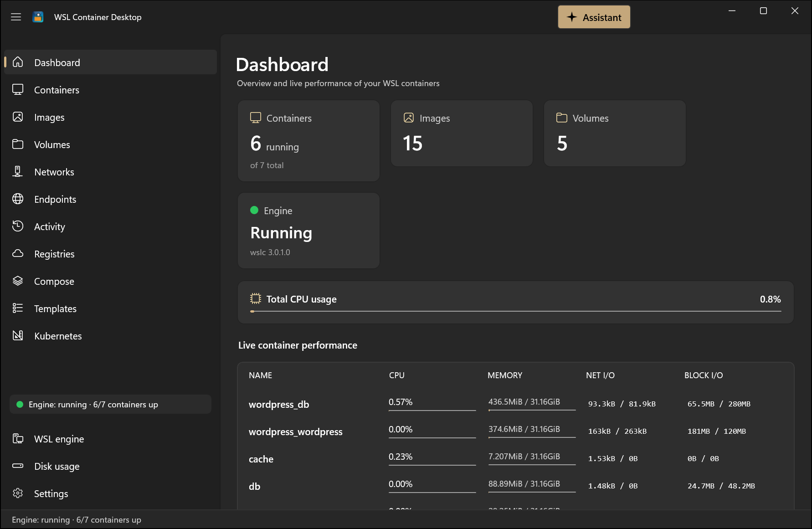The width and height of the screenshot is (812, 529).
Task: Click the WSL engine icon
Action: pos(18,438)
